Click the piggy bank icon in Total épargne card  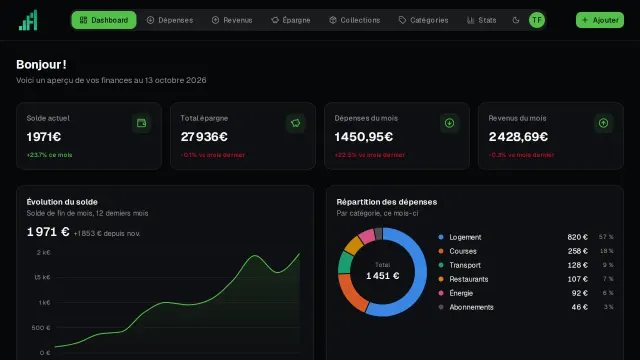(x=296, y=123)
